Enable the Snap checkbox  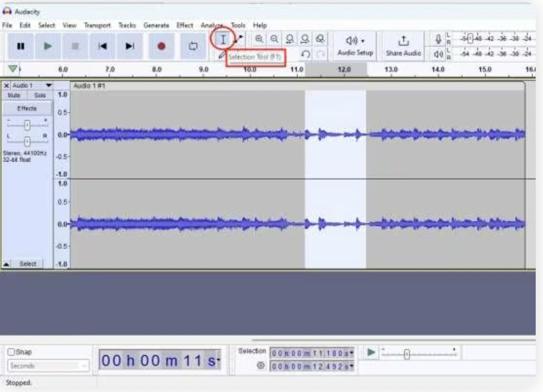pos(11,352)
